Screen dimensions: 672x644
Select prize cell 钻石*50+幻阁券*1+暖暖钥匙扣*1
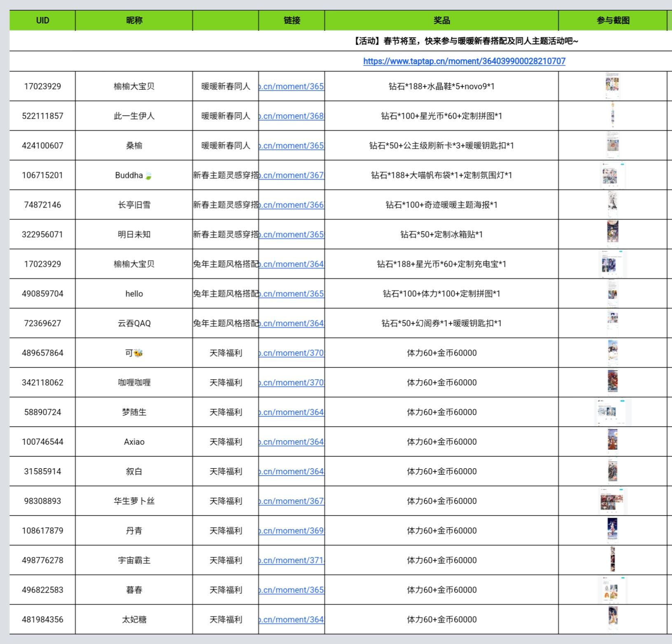[x=441, y=324]
